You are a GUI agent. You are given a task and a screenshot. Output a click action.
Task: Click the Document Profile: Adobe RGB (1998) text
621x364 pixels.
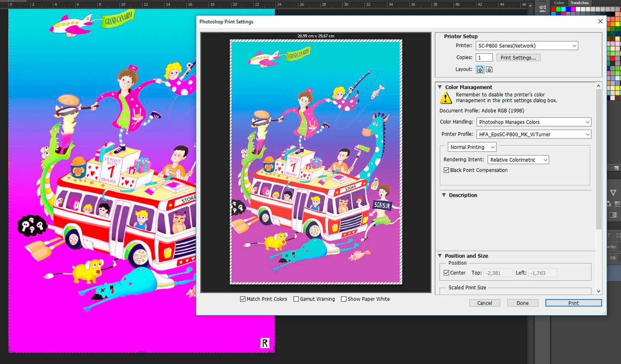click(x=481, y=110)
